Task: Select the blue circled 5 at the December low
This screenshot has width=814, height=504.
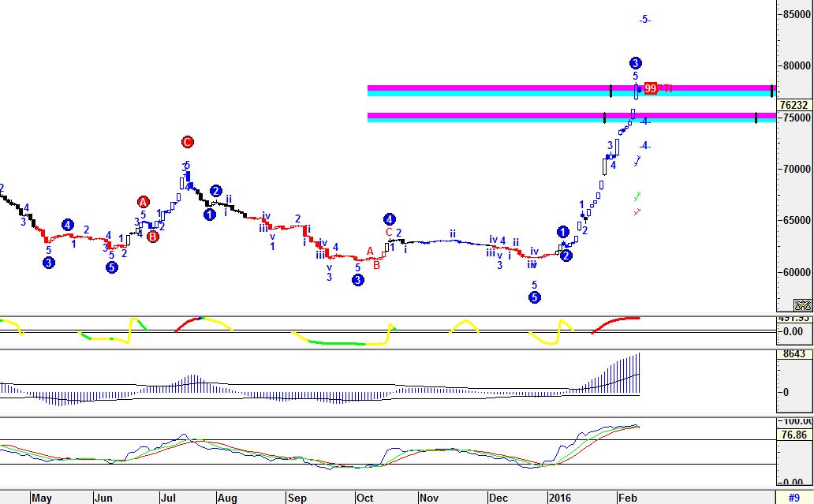Action: [534, 297]
